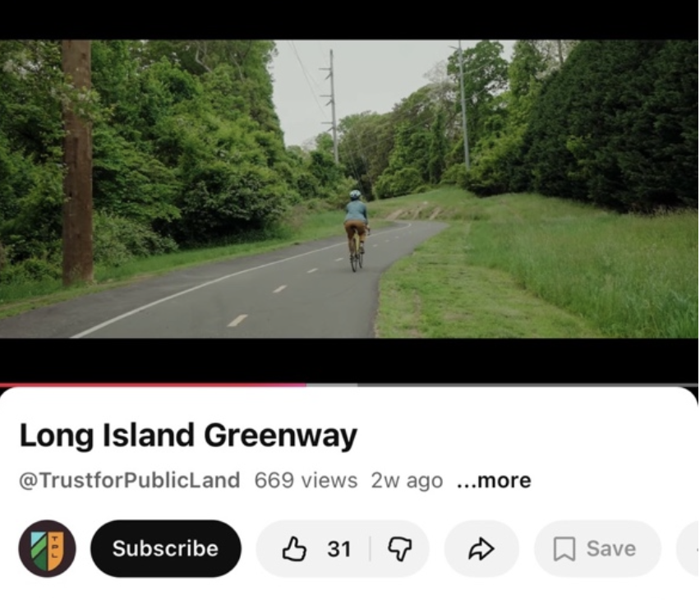The height and width of the screenshot is (600, 700).
Task: Click the Long Island Greenway video title
Action: (x=188, y=435)
